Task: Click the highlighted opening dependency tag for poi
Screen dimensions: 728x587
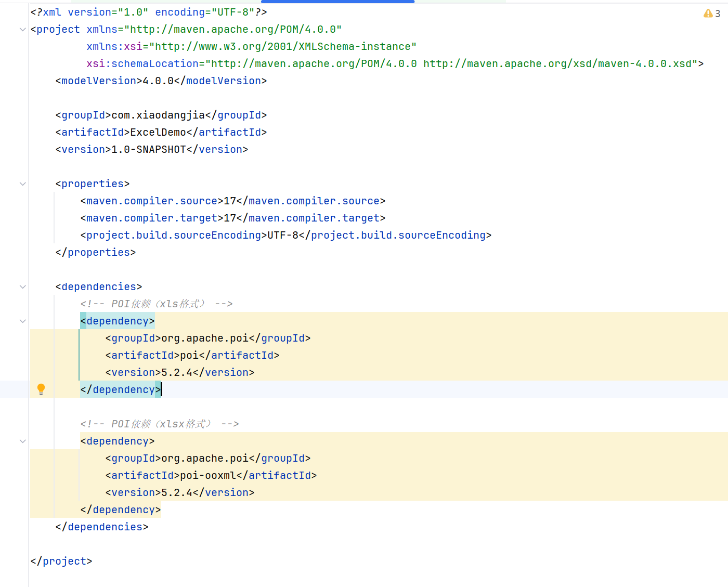Action: 118,321
